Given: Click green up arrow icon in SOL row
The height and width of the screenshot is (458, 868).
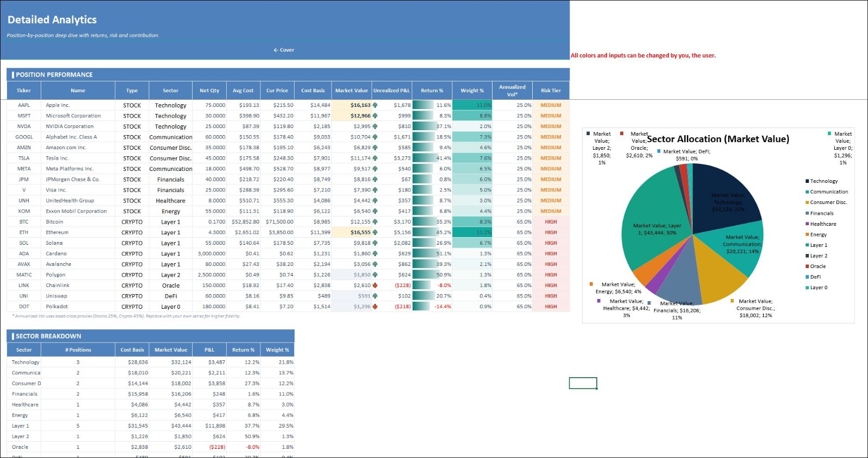Looking at the screenshot, I should click(375, 243).
